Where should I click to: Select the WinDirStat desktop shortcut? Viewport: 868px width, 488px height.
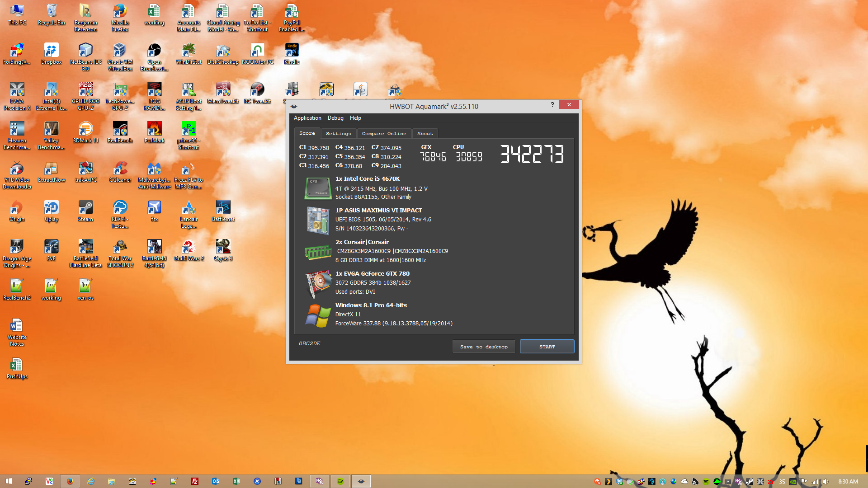pyautogui.click(x=189, y=54)
